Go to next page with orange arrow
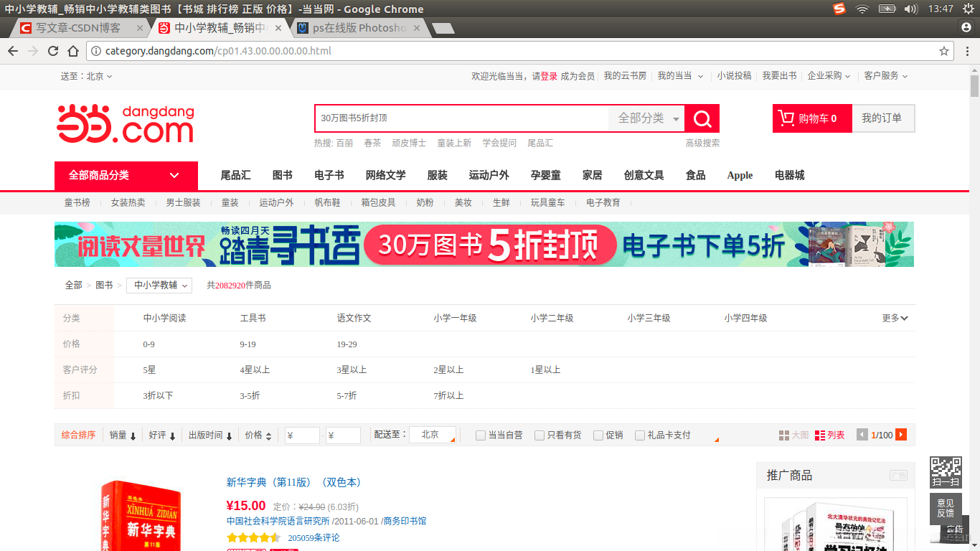The image size is (980, 551). (x=901, y=435)
